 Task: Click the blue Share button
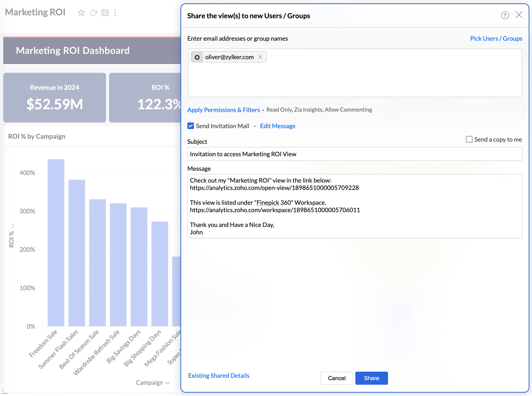[371, 378]
